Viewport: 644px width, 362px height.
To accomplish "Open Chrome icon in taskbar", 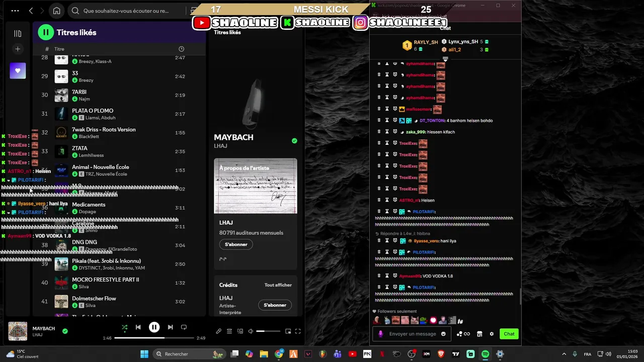I will coord(279,354).
